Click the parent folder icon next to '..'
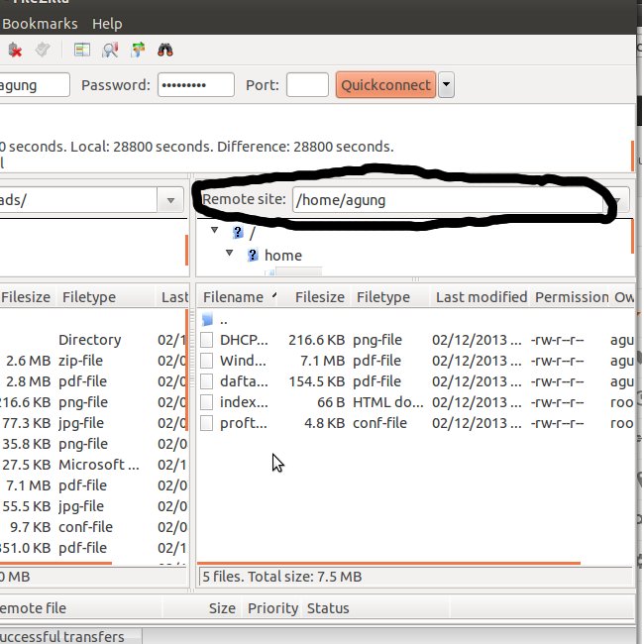 pyautogui.click(x=208, y=320)
